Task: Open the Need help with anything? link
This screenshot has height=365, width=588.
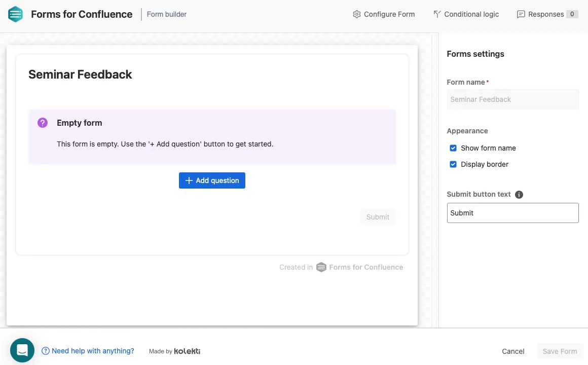Action: 88,351
